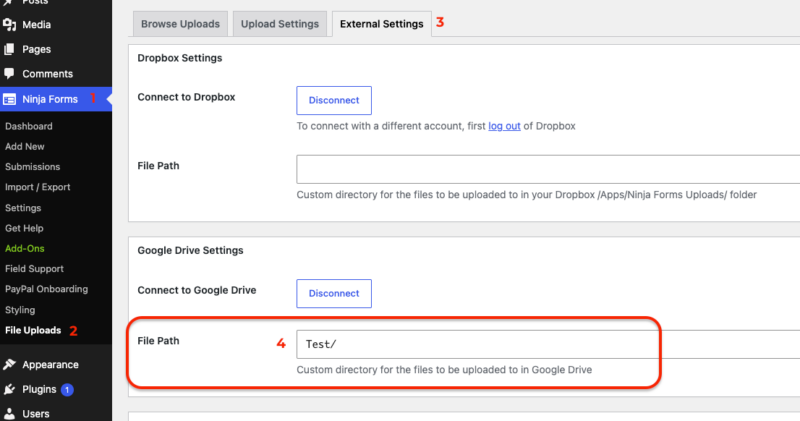
Task: Follow the Dropbox log out link
Action: point(504,126)
